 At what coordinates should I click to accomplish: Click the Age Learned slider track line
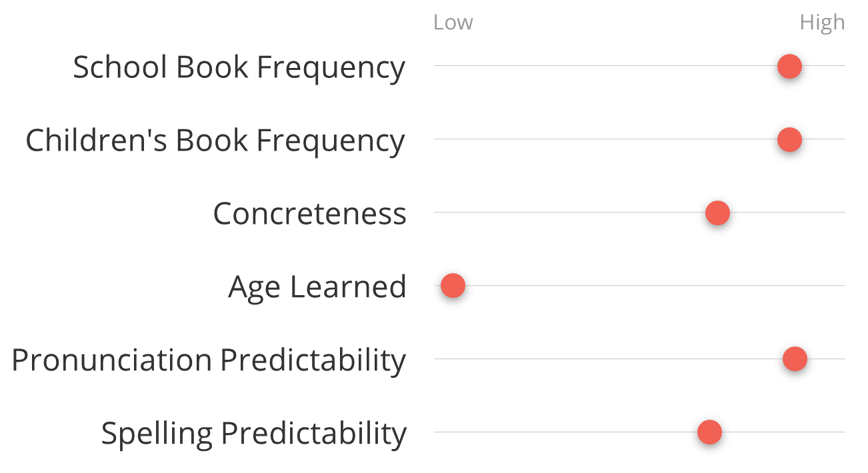(639, 286)
